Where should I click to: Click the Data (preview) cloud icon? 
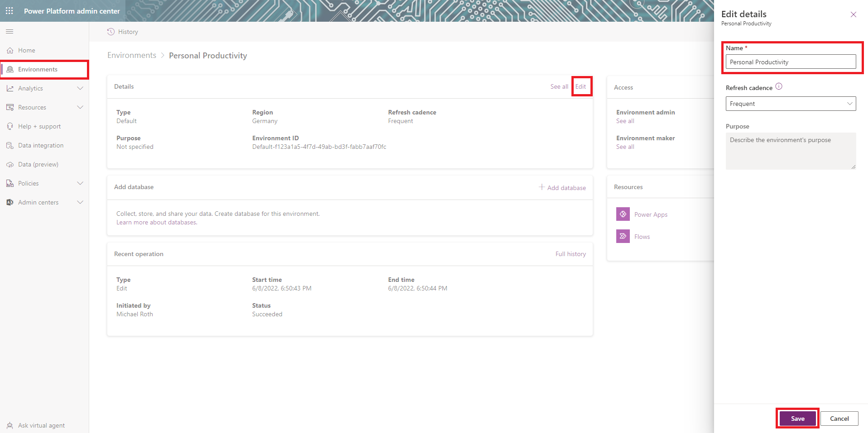click(x=10, y=164)
